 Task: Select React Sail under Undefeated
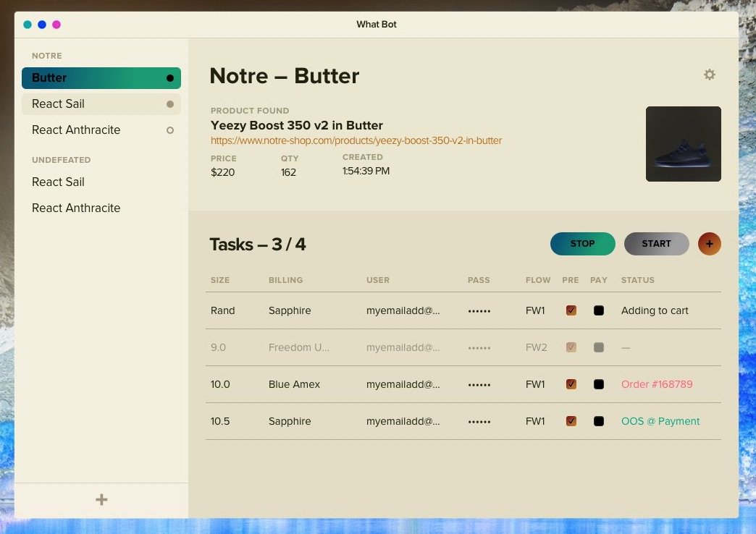pyautogui.click(x=101, y=182)
